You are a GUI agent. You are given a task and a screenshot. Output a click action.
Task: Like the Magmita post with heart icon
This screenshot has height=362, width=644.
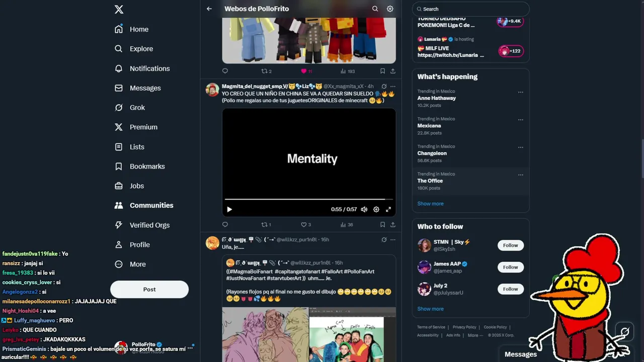click(x=303, y=225)
